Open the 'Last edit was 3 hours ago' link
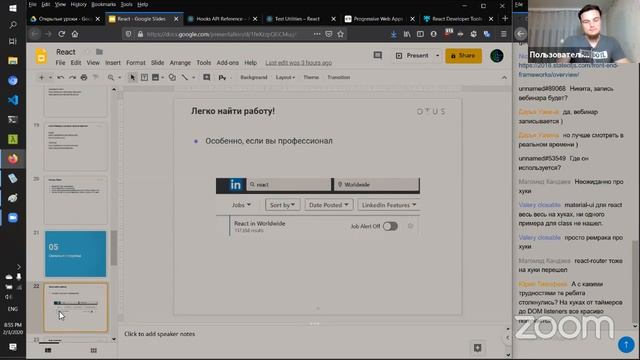This screenshot has width=640, height=360. (298, 62)
